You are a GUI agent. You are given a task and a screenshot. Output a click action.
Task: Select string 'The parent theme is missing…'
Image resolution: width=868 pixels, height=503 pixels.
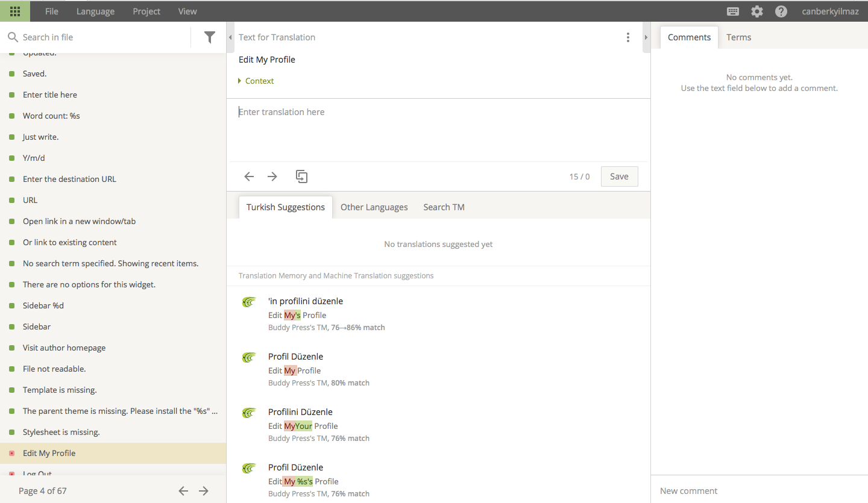point(113,411)
